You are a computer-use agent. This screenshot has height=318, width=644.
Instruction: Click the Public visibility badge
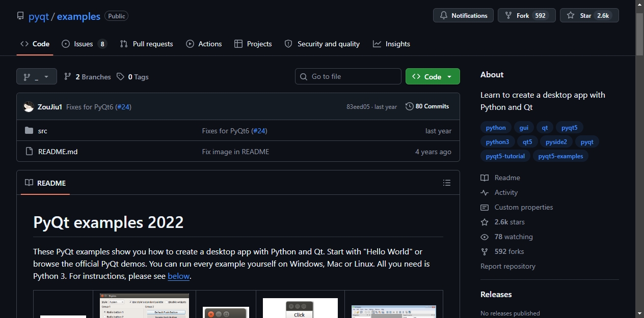coord(116,16)
